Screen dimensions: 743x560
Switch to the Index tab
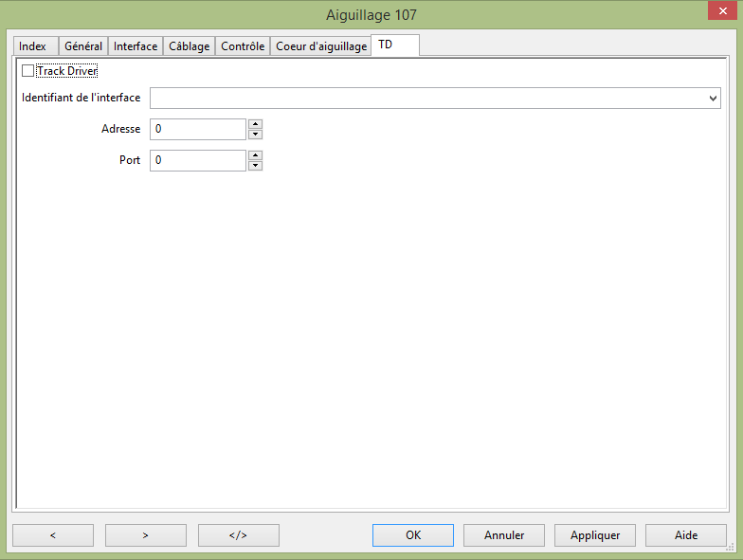[33, 46]
